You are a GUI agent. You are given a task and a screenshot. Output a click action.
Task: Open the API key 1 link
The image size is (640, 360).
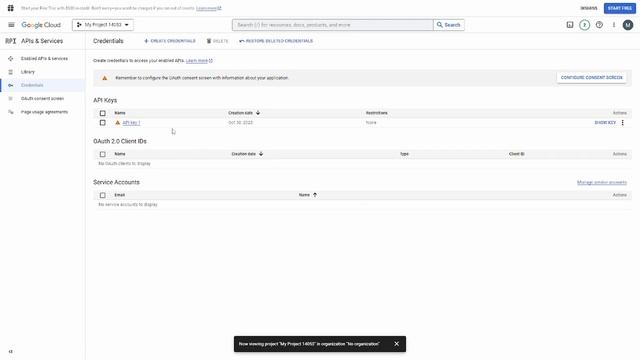click(131, 122)
